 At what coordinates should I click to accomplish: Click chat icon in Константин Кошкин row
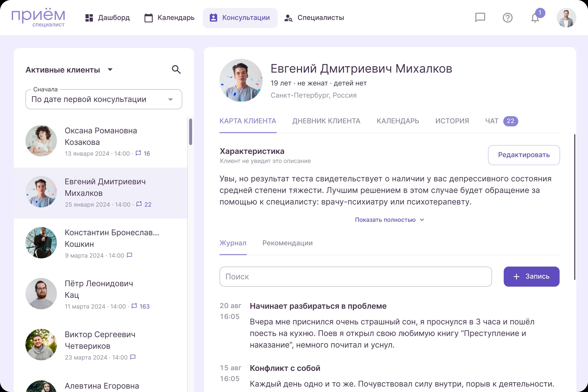tap(129, 255)
